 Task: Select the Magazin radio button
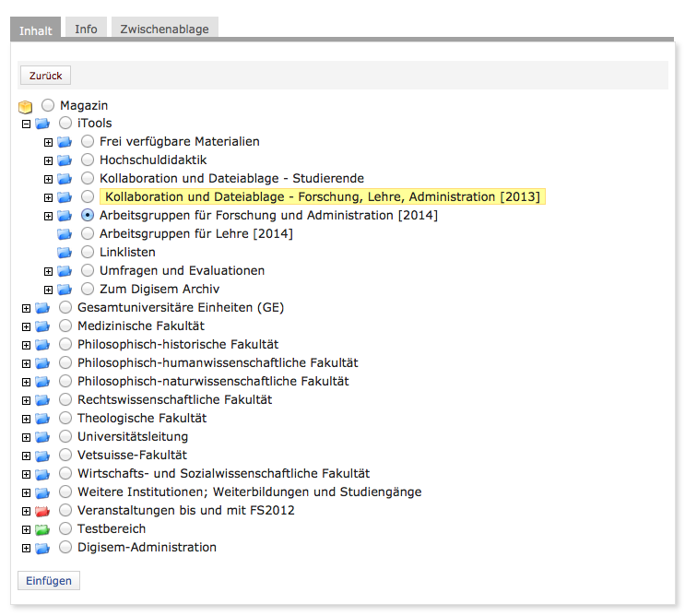48,105
